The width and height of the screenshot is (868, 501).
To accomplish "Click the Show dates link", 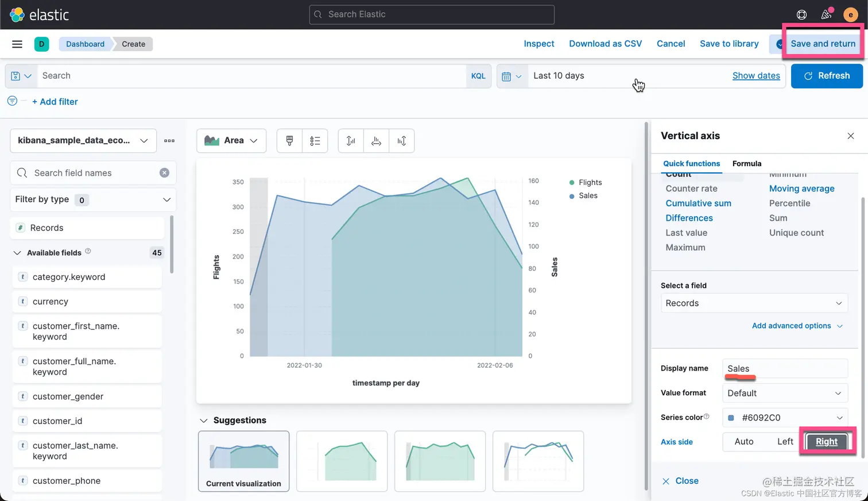I will pos(756,76).
